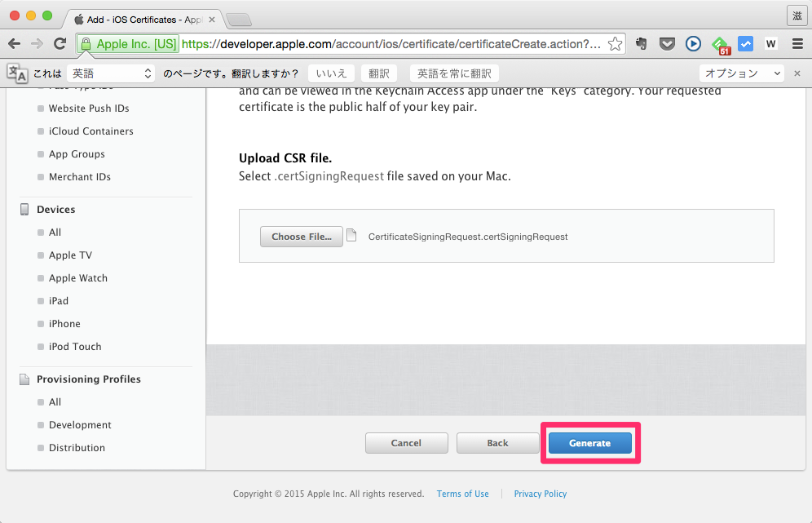The height and width of the screenshot is (523, 812).
Task: Select the Provisioning Profiles heading
Action: pyautogui.click(x=89, y=379)
